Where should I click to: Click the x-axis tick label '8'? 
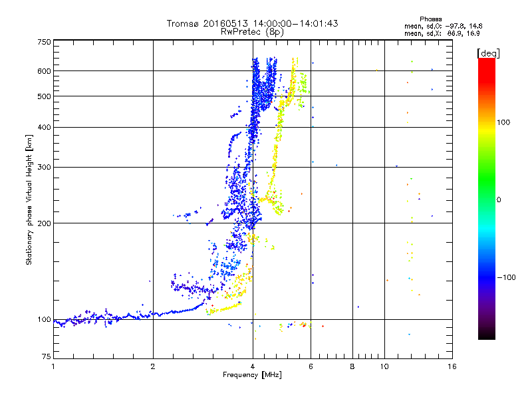352,366
